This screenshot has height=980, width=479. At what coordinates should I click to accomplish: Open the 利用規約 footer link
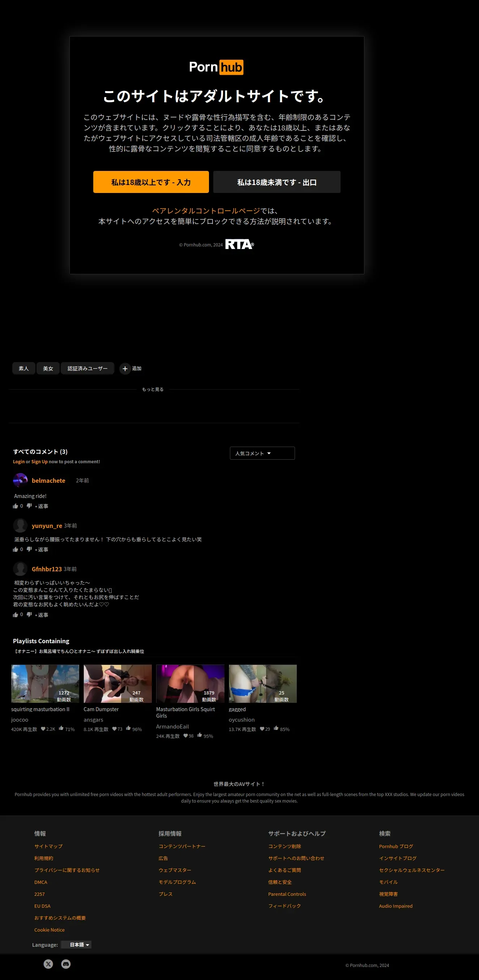(x=44, y=858)
